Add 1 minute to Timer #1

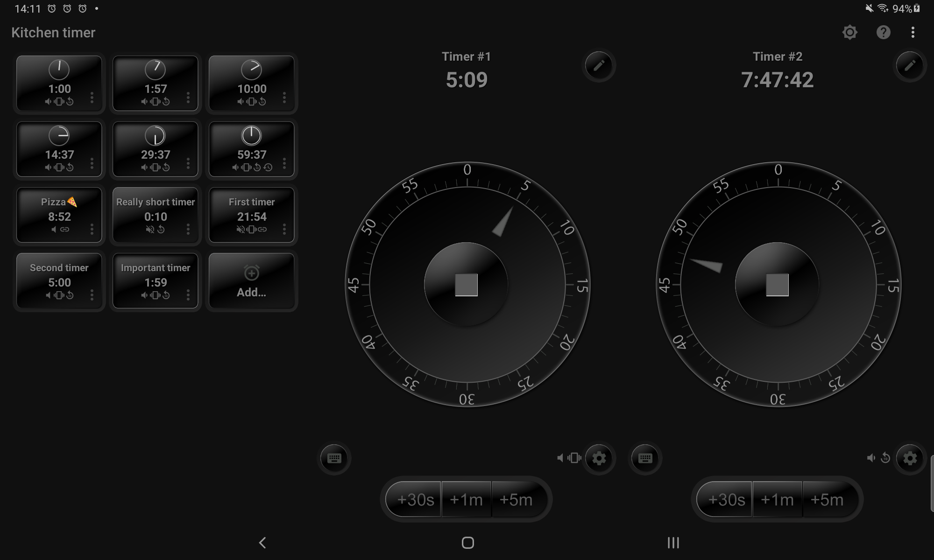(x=466, y=500)
